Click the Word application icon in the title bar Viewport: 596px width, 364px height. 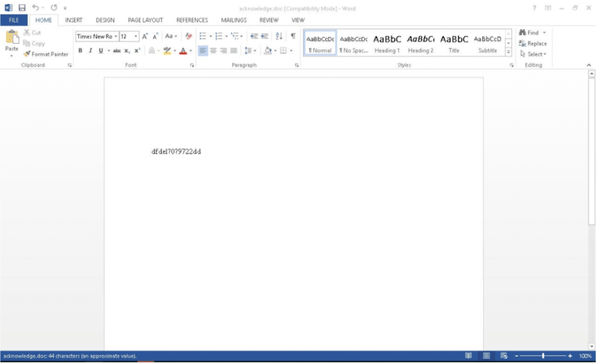(8, 8)
